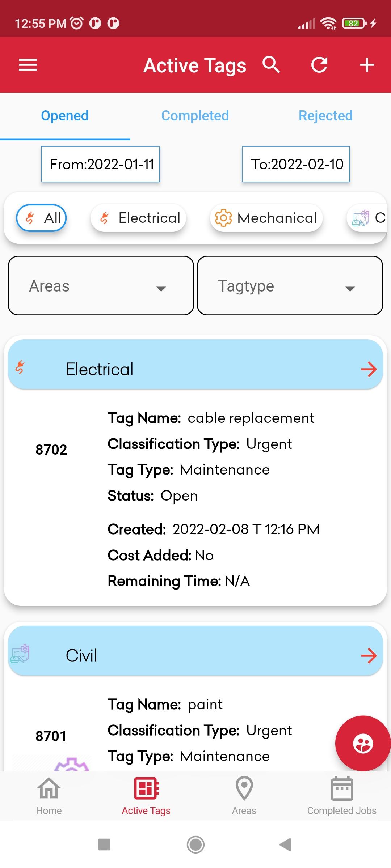Image resolution: width=391 pixels, height=868 pixels.
Task: Open the To:2022-02-10 date field
Action: coord(296,164)
